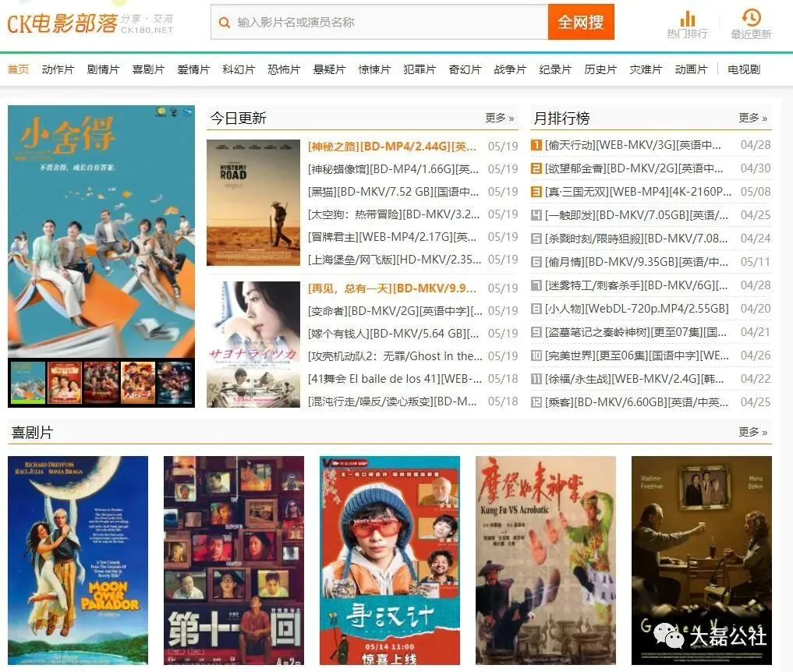The image size is (793, 672).
Task: Open the 恐怖片 category
Action: pyautogui.click(x=285, y=69)
